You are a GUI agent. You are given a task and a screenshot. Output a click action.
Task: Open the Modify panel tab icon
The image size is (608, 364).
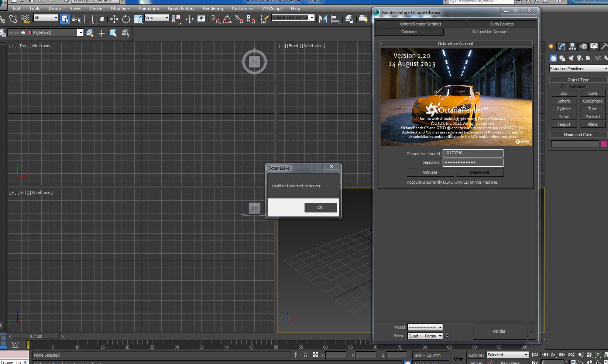(561, 46)
